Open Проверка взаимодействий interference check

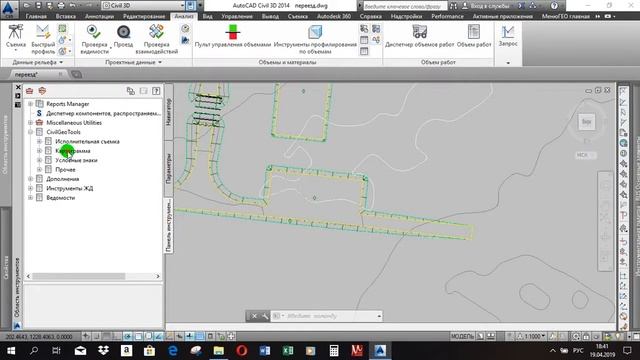156,39
